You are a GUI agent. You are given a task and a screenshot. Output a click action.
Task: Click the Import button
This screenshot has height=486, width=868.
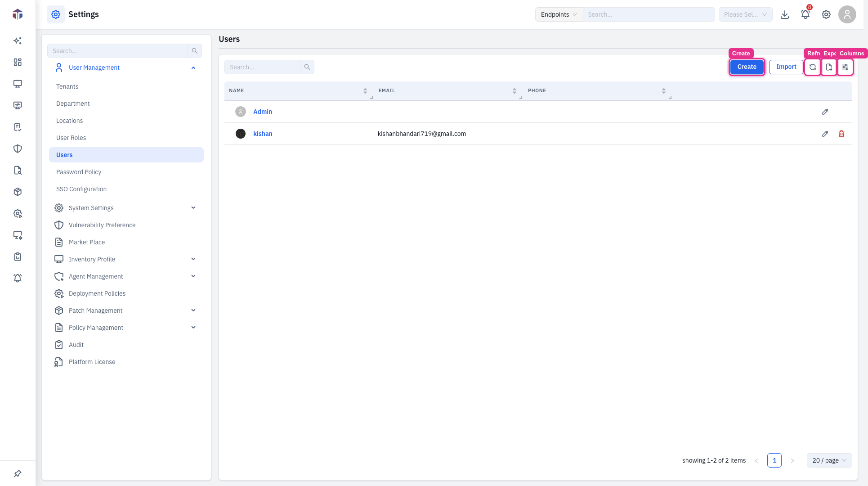tap(786, 67)
